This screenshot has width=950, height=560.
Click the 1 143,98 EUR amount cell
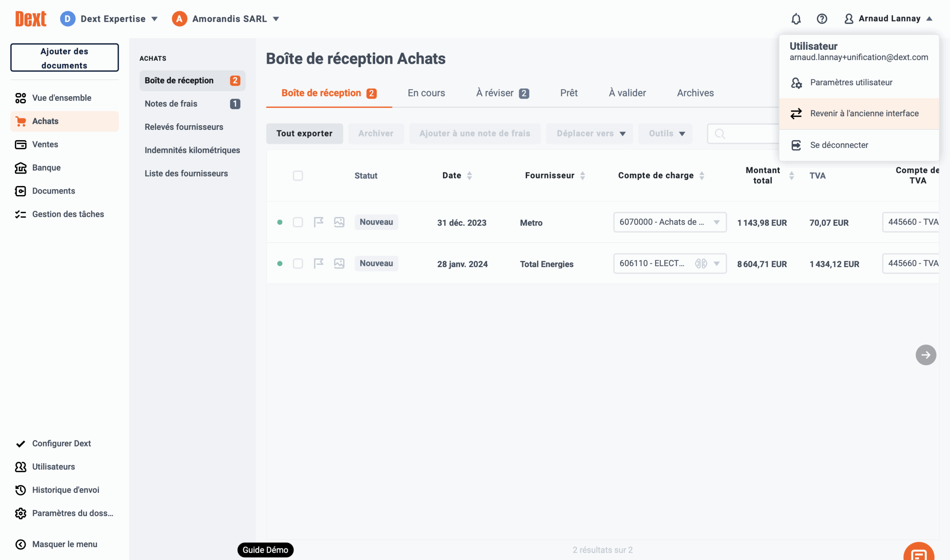[761, 223]
